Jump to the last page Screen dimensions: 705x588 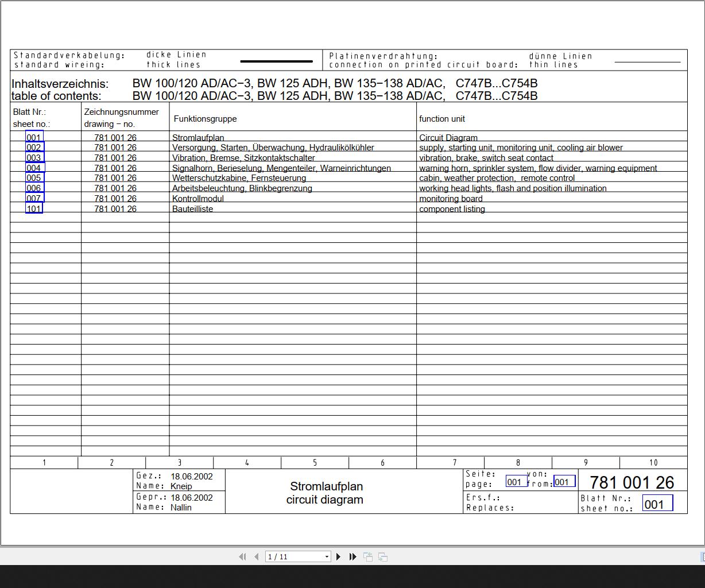[x=353, y=556]
